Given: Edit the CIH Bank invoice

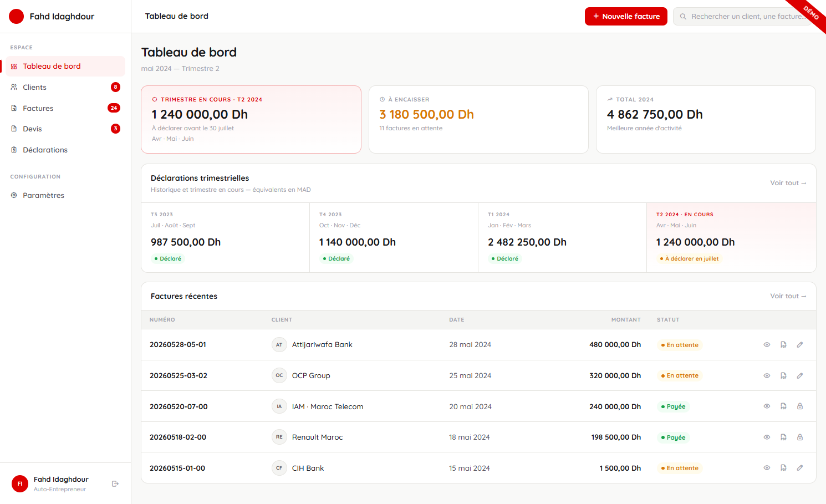Looking at the screenshot, I should tap(800, 468).
